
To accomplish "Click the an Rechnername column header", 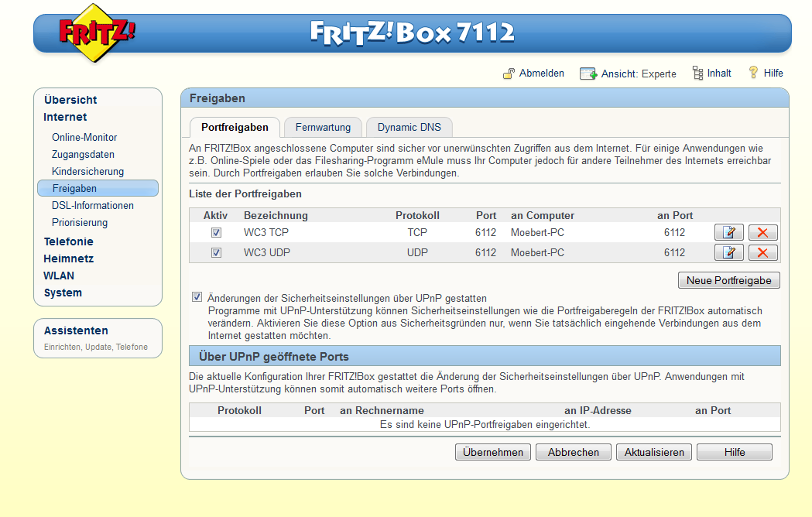I will click(x=382, y=410).
